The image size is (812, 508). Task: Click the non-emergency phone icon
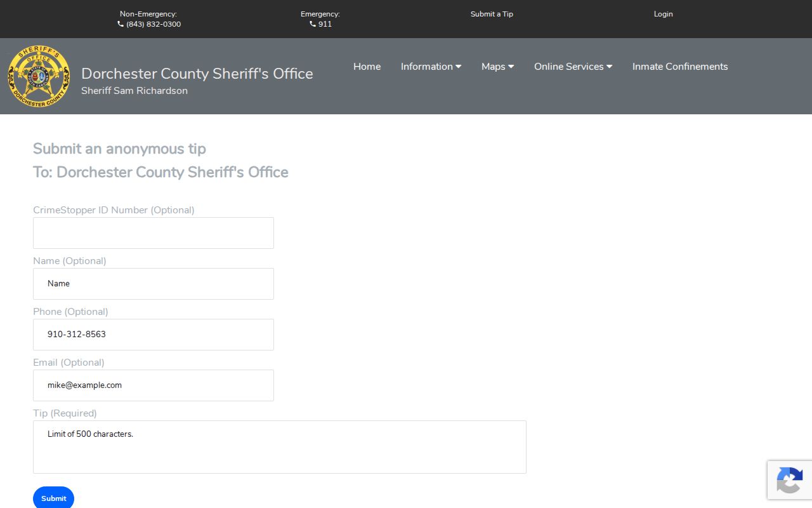[121, 24]
